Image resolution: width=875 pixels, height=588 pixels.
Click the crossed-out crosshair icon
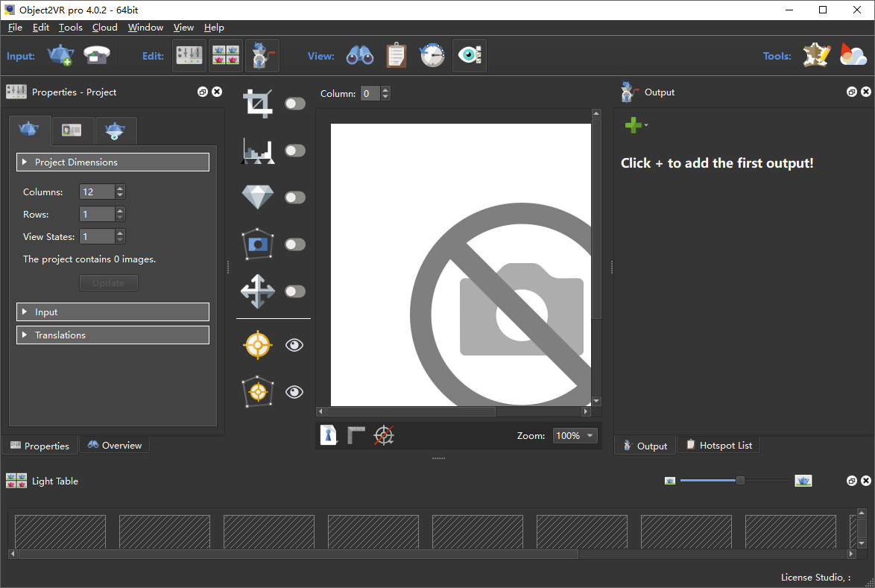click(384, 435)
